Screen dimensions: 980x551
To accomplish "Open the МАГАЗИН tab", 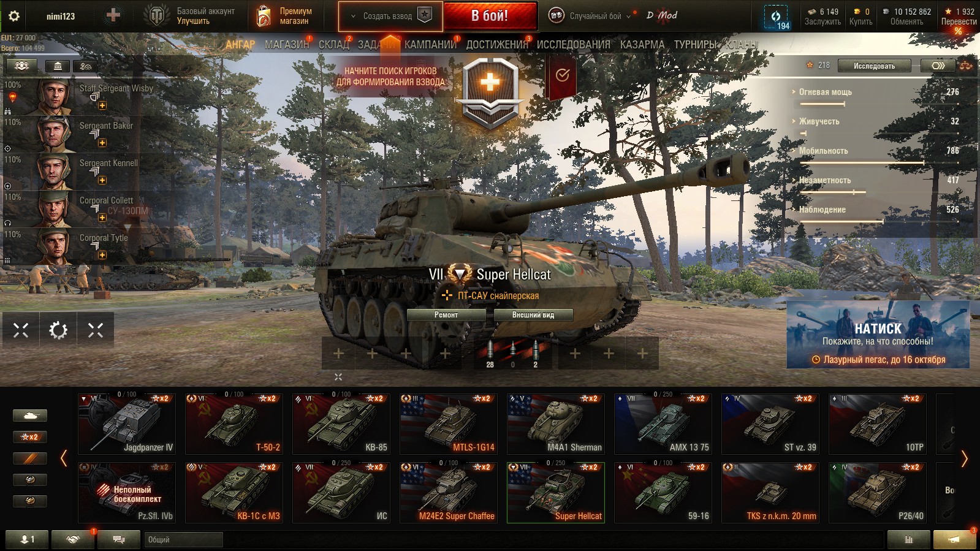I will 287,45.
